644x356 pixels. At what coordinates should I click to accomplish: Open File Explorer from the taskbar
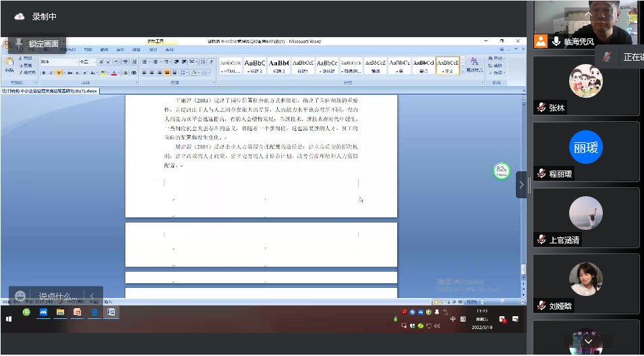click(x=60, y=312)
